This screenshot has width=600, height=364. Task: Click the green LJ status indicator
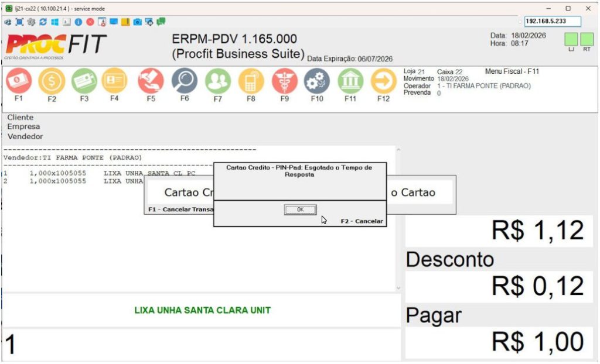click(571, 40)
